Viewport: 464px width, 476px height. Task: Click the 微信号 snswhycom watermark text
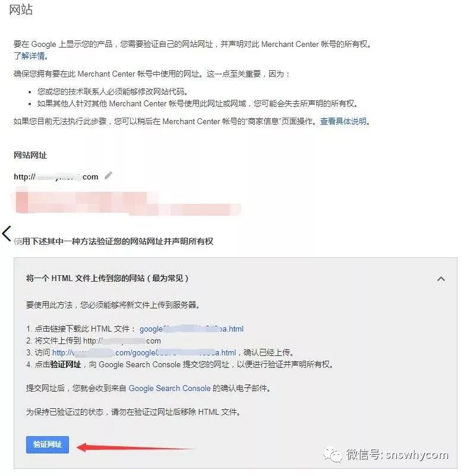397,455
